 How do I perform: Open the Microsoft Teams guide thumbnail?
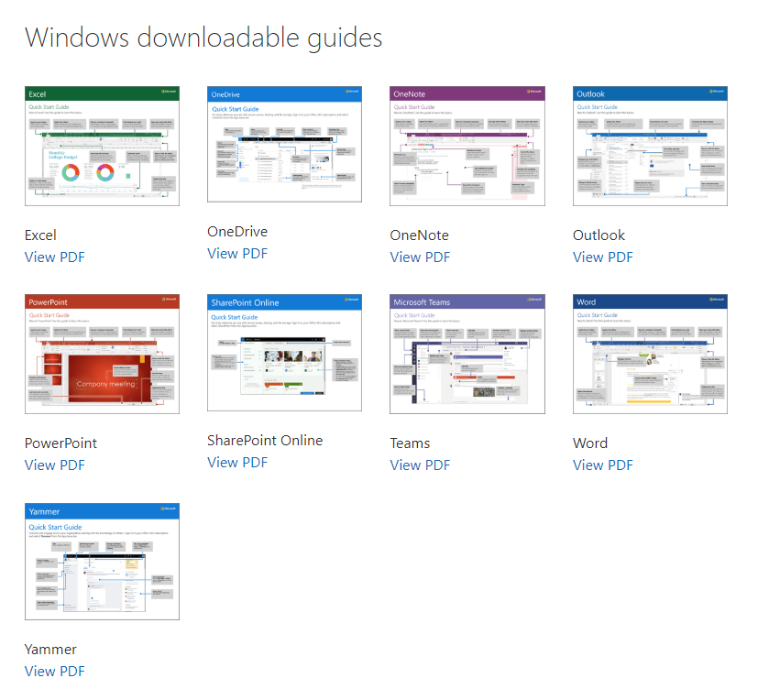[x=467, y=354]
